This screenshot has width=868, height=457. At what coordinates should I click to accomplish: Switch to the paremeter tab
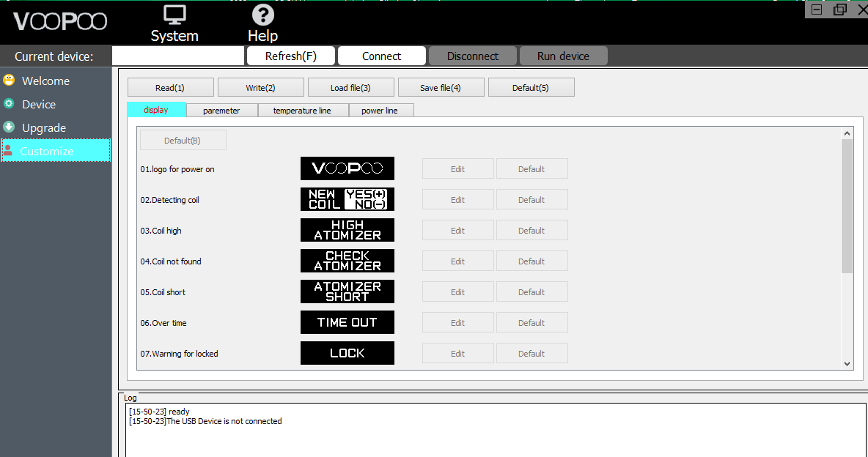click(x=221, y=110)
